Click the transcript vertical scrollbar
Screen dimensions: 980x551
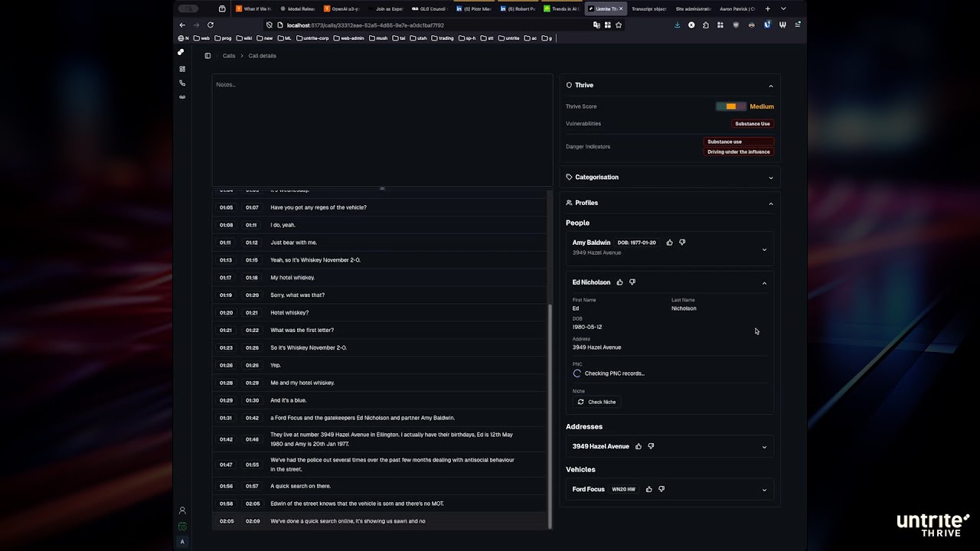[550, 416]
